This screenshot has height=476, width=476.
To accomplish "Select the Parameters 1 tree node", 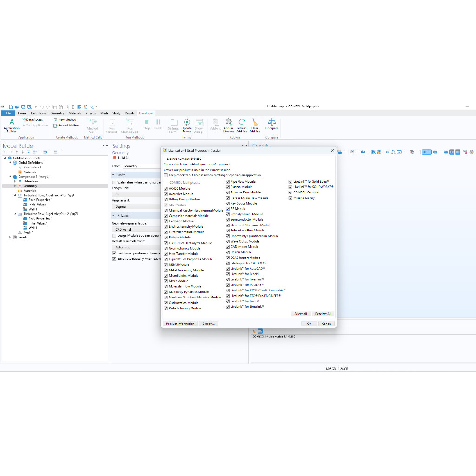I will [x=32, y=167].
